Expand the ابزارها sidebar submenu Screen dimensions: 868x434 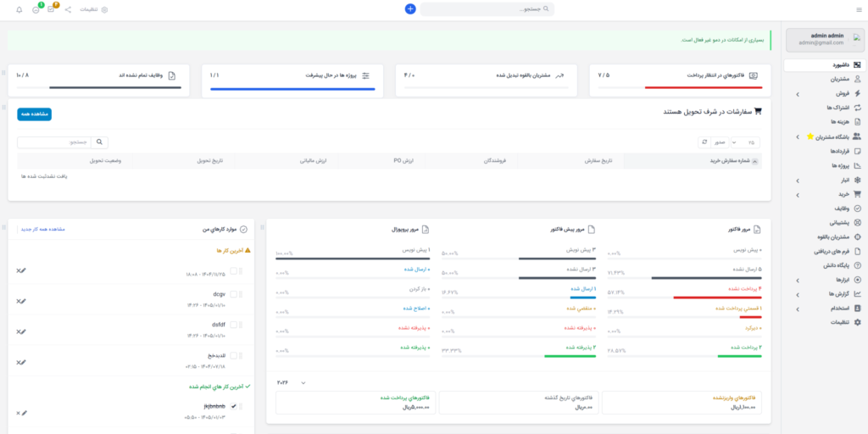pos(798,281)
